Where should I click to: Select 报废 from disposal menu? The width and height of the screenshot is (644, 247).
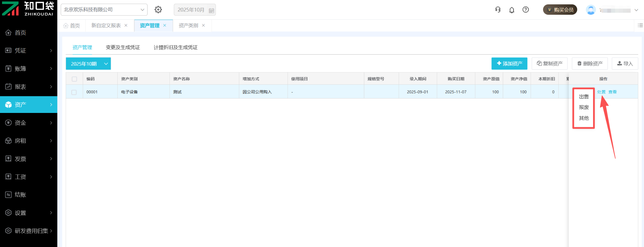click(x=584, y=107)
